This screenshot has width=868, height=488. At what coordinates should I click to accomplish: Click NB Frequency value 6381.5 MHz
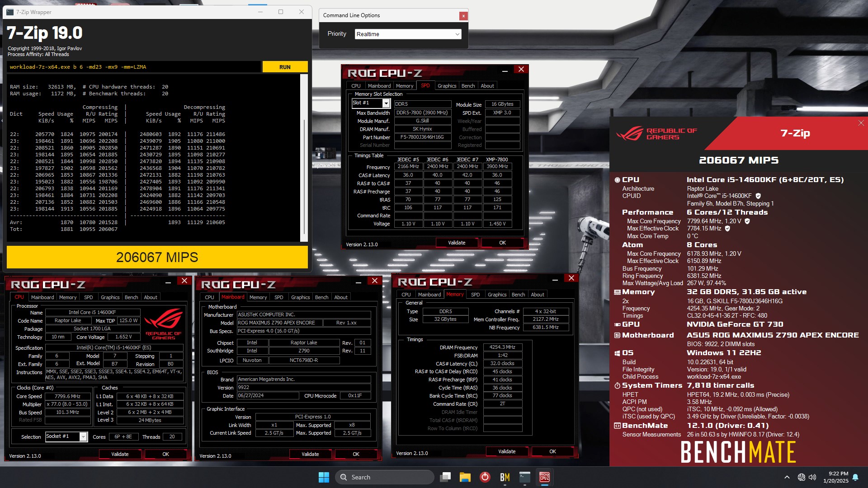546,328
